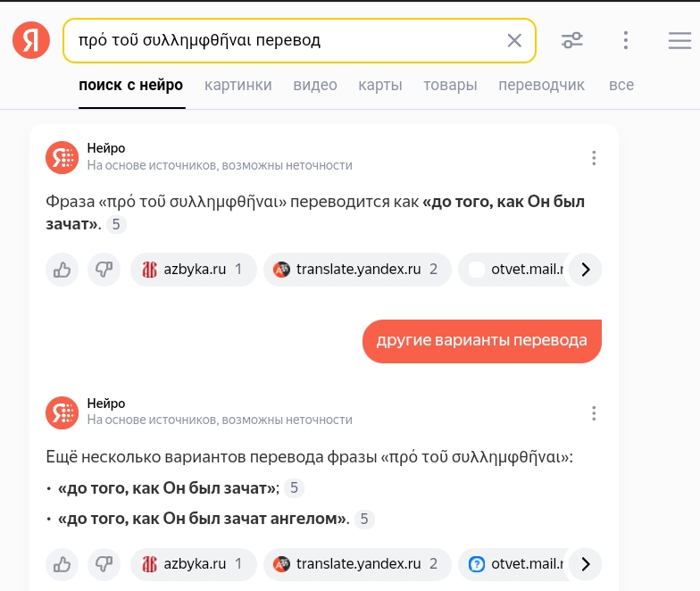700x591 pixels.
Task: Open search filter settings icon
Action: [x=572, y=40]
